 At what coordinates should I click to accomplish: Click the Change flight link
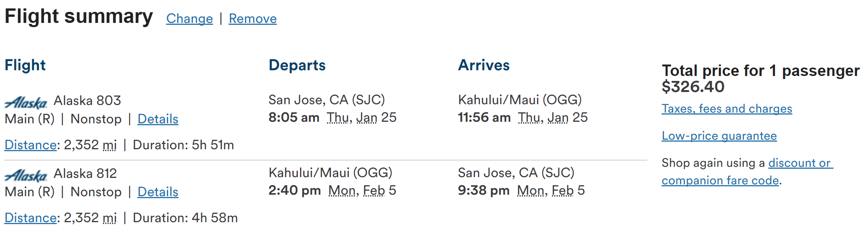[189, 18]
